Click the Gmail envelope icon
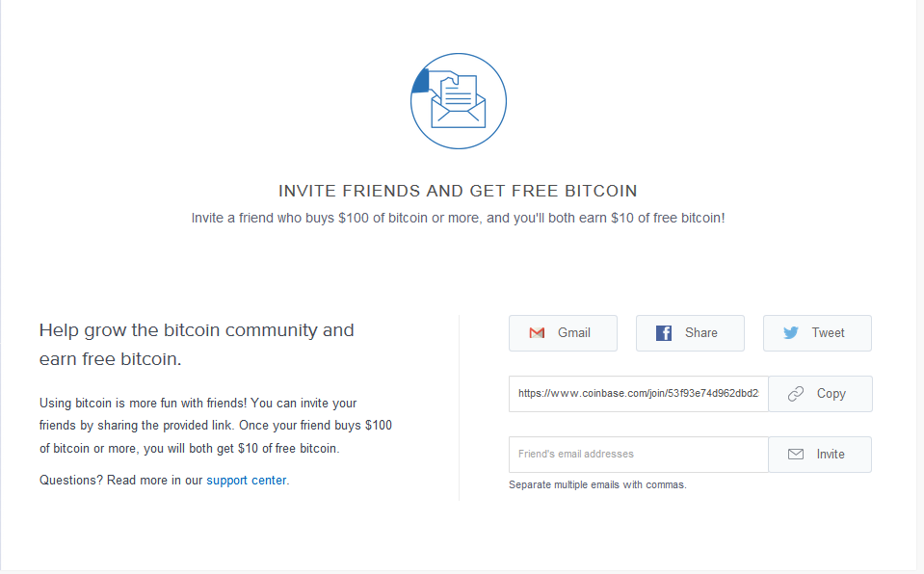 coord(537,333)
